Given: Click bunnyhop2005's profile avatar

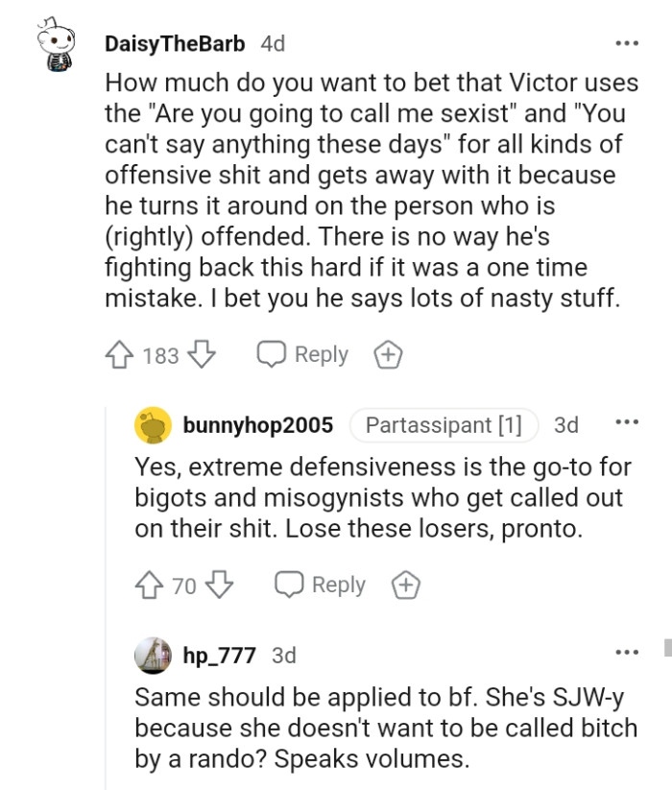Looking at the screenshot, I should point(152,423).
